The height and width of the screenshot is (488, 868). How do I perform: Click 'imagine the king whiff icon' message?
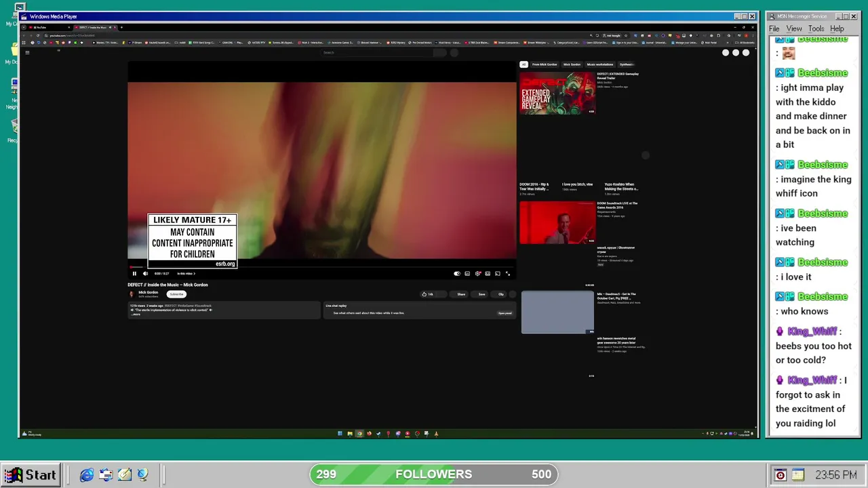tap(814, 186)
